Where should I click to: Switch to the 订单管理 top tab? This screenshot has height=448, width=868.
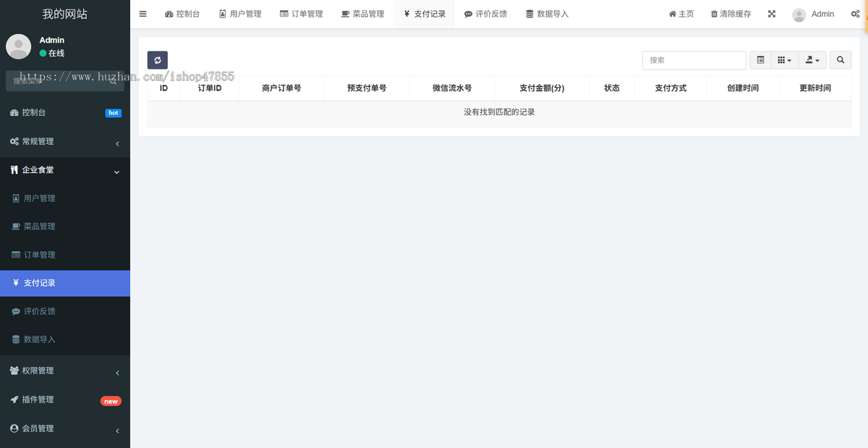(302, 14)
